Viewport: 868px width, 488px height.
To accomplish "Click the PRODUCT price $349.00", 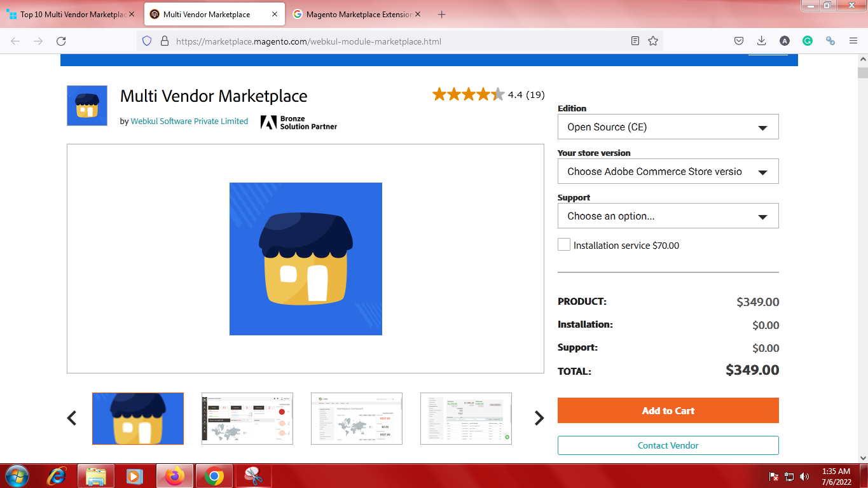I will coord(758,302).
